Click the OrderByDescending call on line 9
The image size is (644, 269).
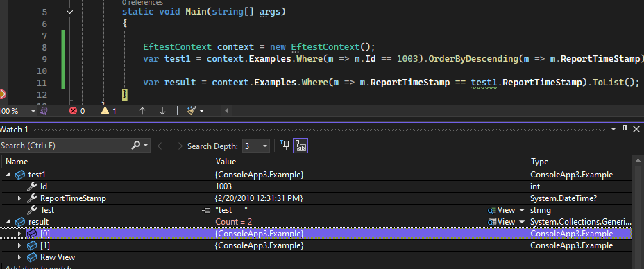[x=473, y=59]
